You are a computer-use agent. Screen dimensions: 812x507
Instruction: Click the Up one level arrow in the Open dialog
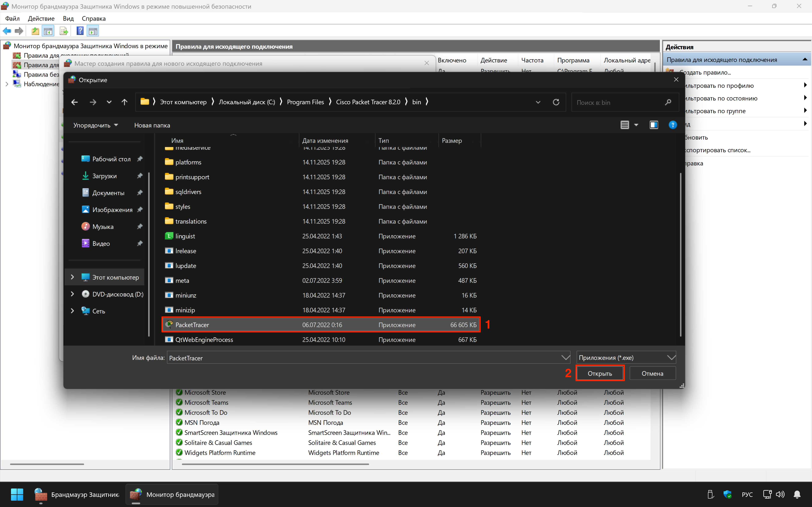(125, 102)
